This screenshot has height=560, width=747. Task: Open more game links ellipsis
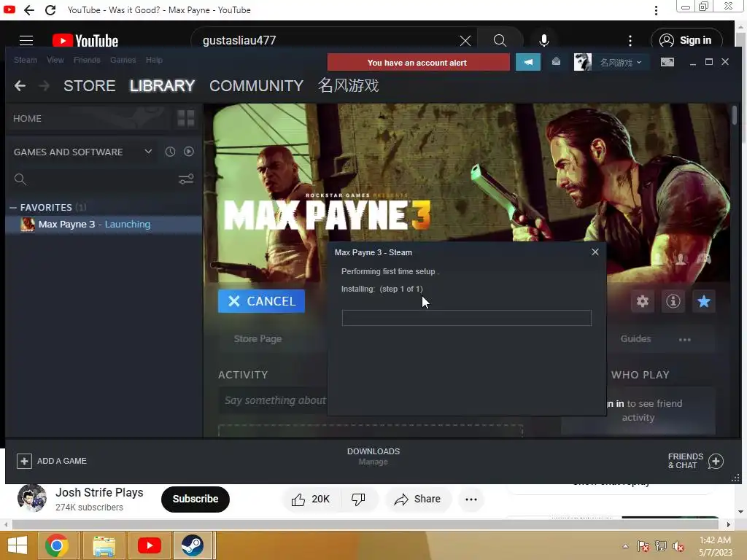(x=684, y=340)
